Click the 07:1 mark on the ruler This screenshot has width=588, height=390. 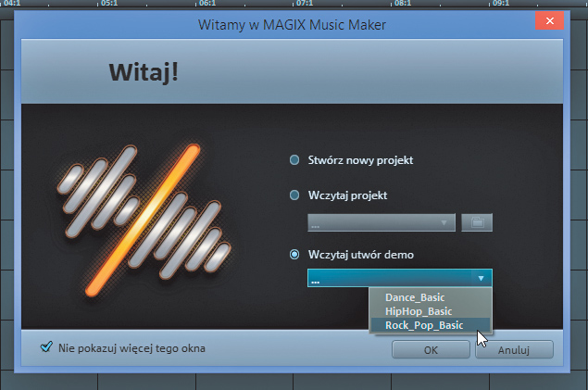pos(305,4)
